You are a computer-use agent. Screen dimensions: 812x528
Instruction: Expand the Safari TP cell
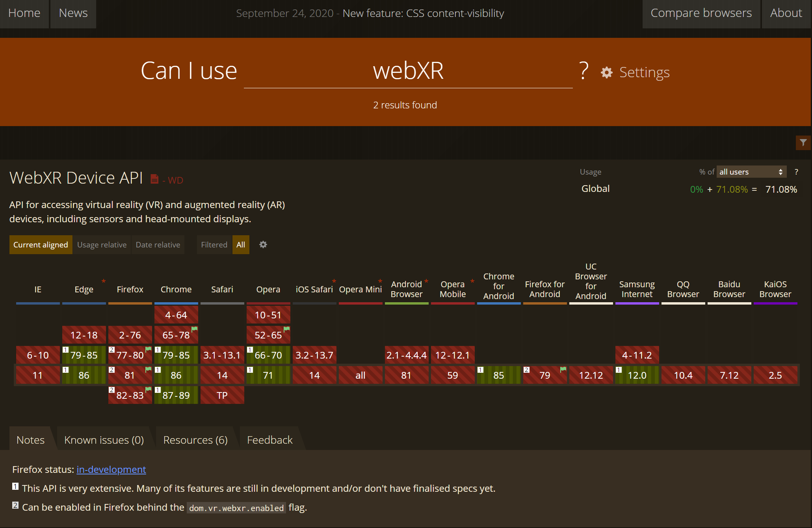[x=222, y=395]
